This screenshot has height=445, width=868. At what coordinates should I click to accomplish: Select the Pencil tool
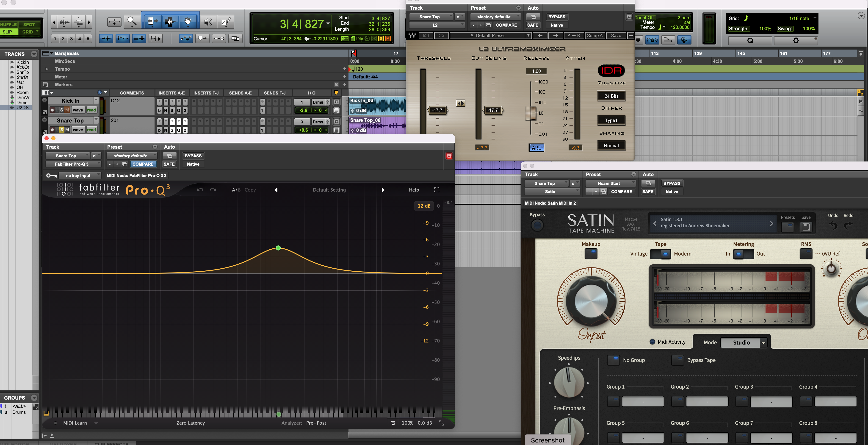[x=225, y=22]
